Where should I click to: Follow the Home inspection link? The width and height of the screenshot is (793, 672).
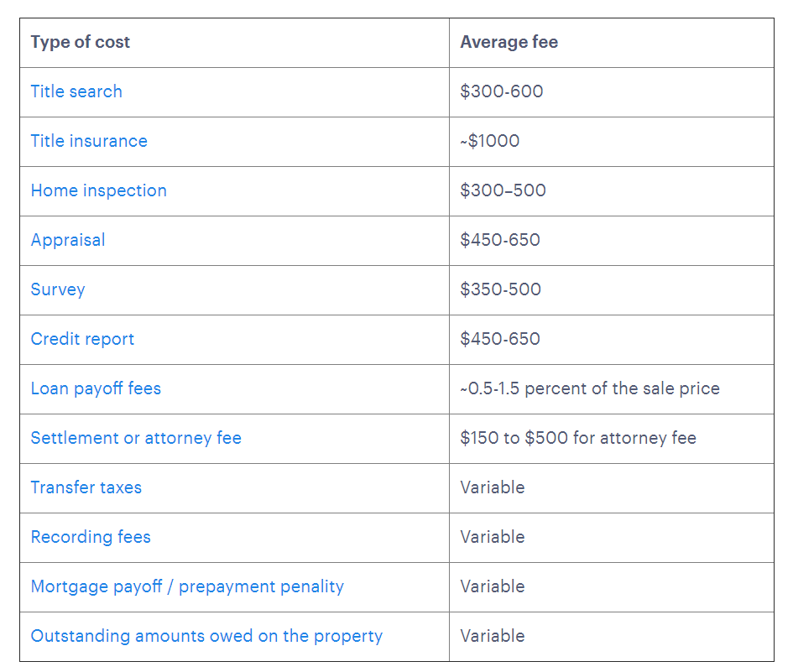click(98, 190)
